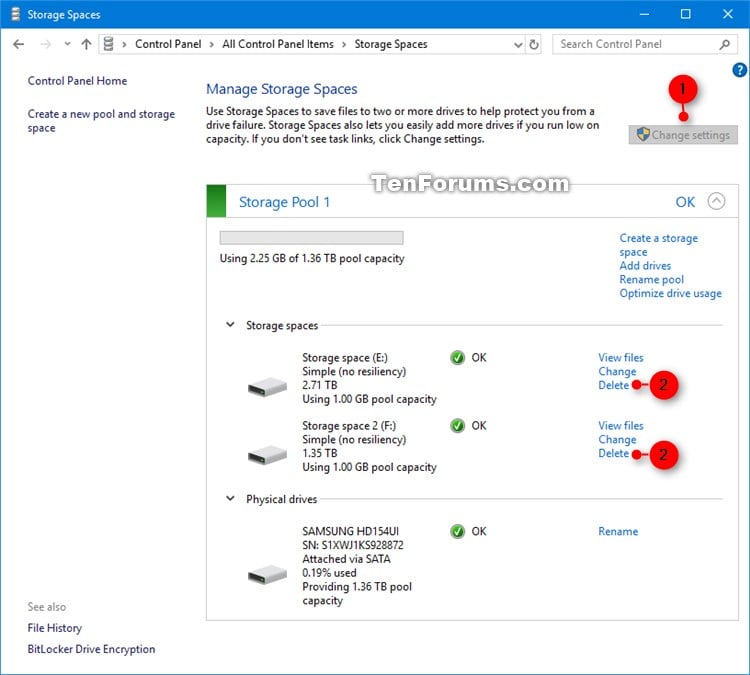Click the Forward navigation arrow
This screenshot has height=675, width=750.
click(x=45, y=44)
